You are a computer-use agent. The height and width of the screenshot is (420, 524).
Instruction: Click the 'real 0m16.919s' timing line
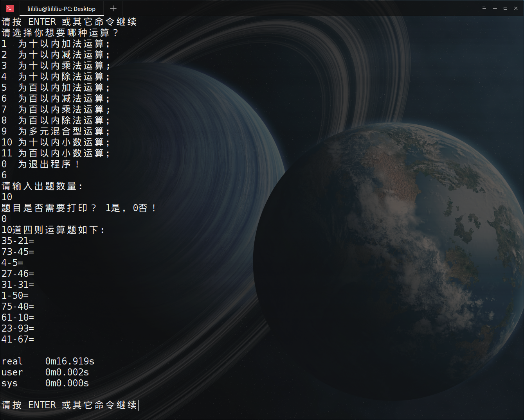[x=48, y=361]
